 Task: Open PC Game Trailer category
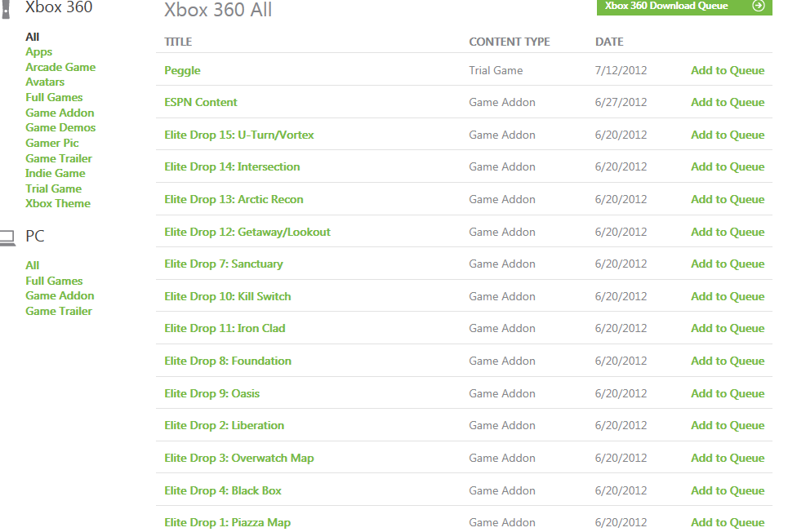pyautogui.click(x=59, y=311)
